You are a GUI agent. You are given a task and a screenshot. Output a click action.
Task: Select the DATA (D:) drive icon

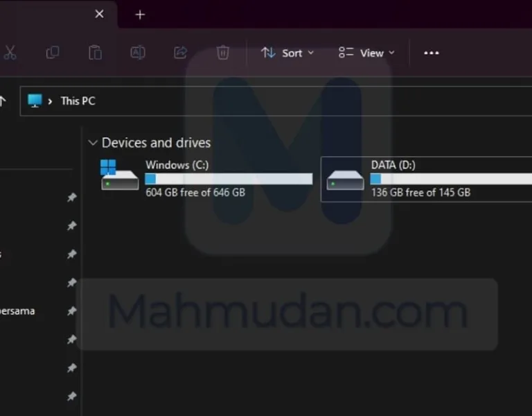pos(345,180)
